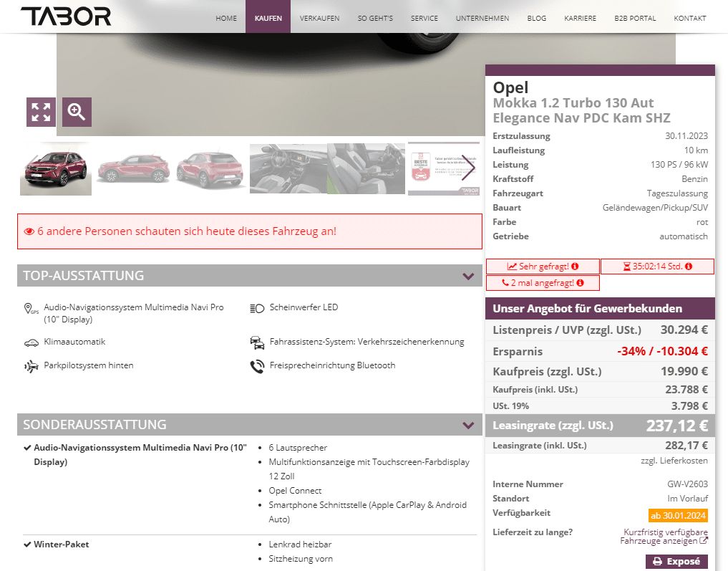Click the chart icon in Sehr gefragt badge
Screen dimensions: 728x571
click(512, 267)
